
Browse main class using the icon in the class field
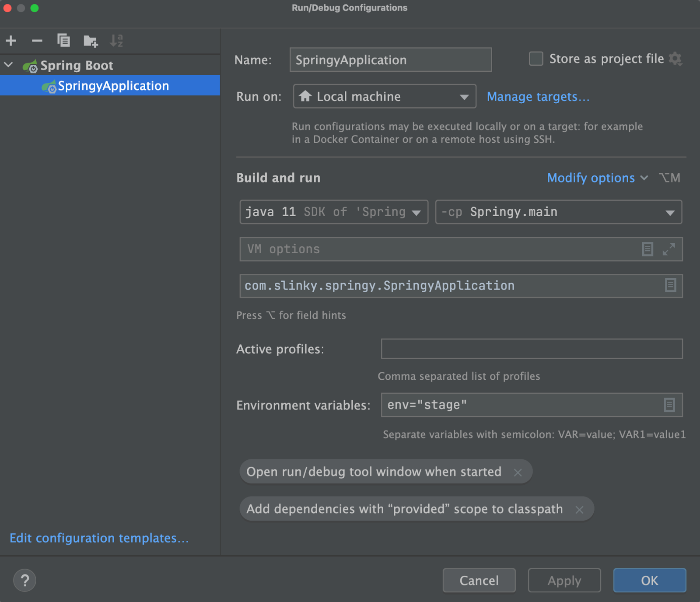coord(670,285)
